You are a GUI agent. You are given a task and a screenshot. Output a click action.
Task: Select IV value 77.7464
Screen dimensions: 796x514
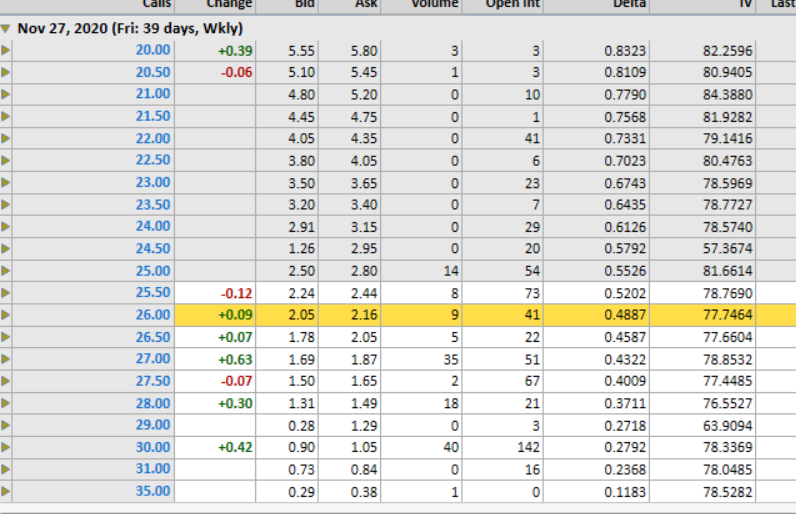point(727,315)
